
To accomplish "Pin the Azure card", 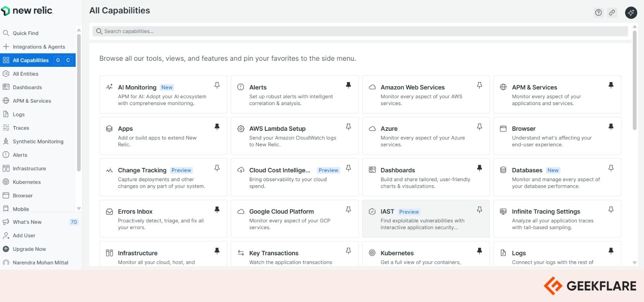I will coord(479,127).
